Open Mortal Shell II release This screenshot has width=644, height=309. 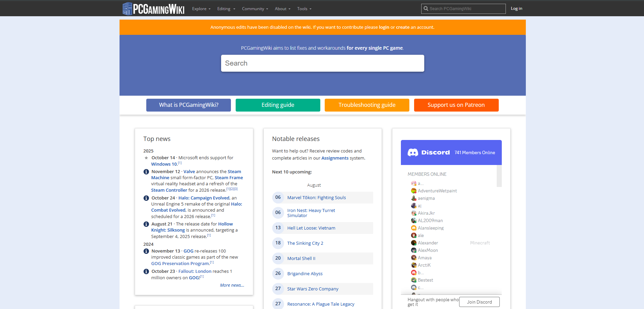[x=301, y=259]
